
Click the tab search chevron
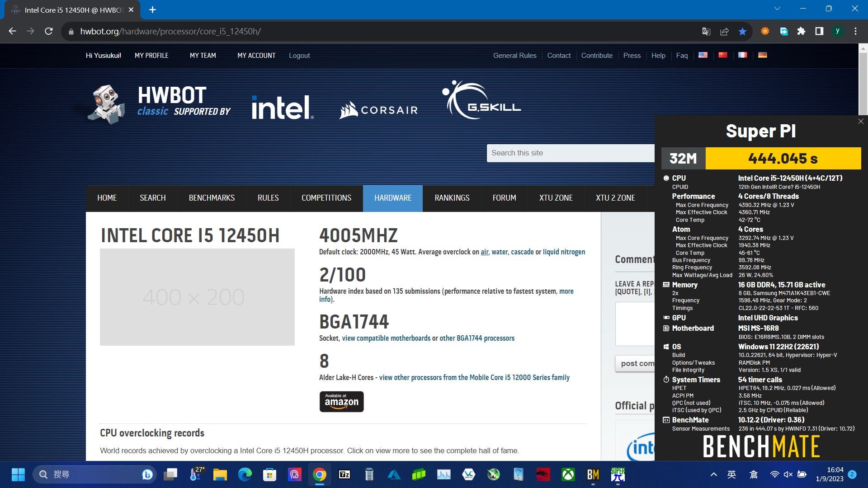pos(777,9)
